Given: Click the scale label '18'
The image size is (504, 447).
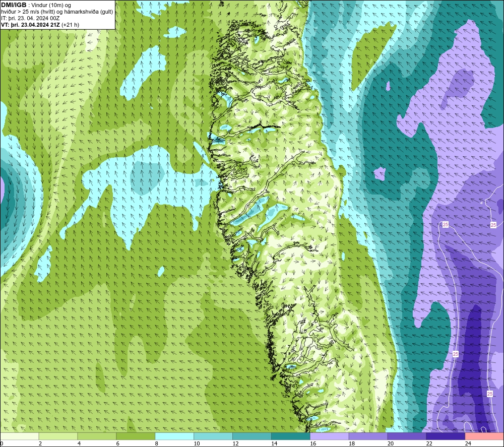Looking at the screenshot, I should (x=352, y=443).
